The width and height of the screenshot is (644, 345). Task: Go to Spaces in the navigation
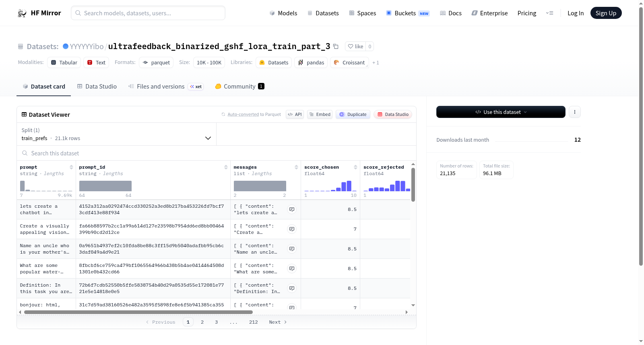click(363, 13)
